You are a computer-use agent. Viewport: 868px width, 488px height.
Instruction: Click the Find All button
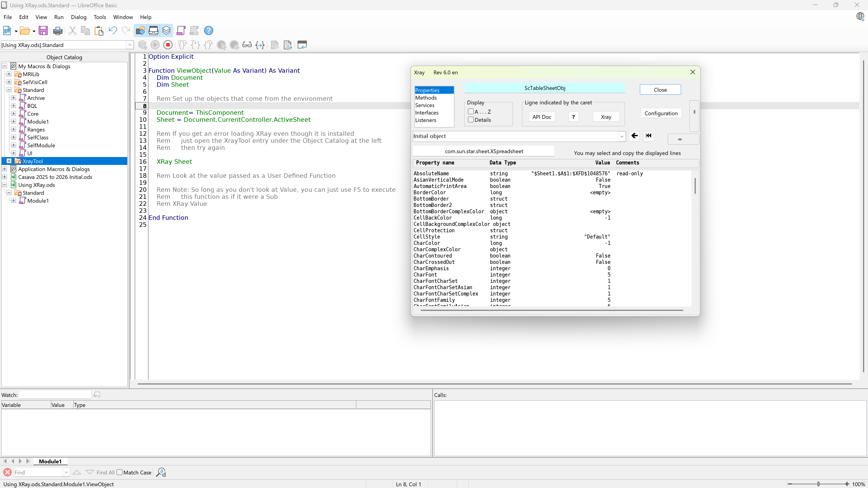coord(106,472)
